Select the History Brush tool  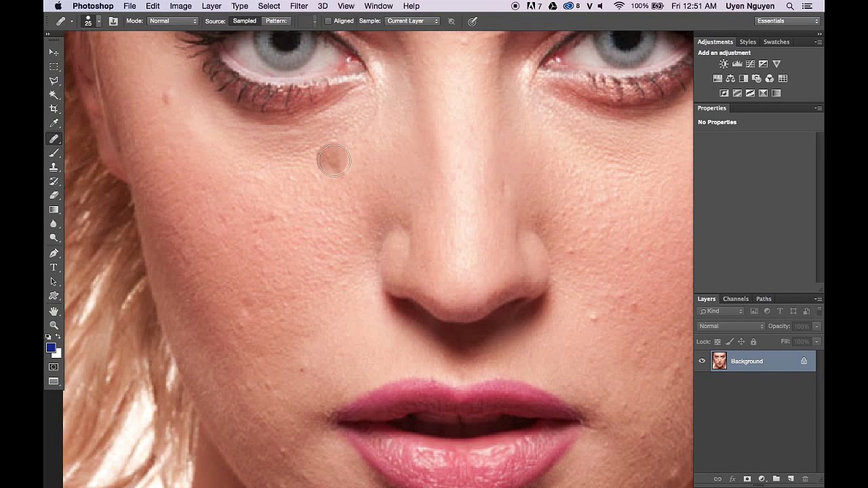54,181
